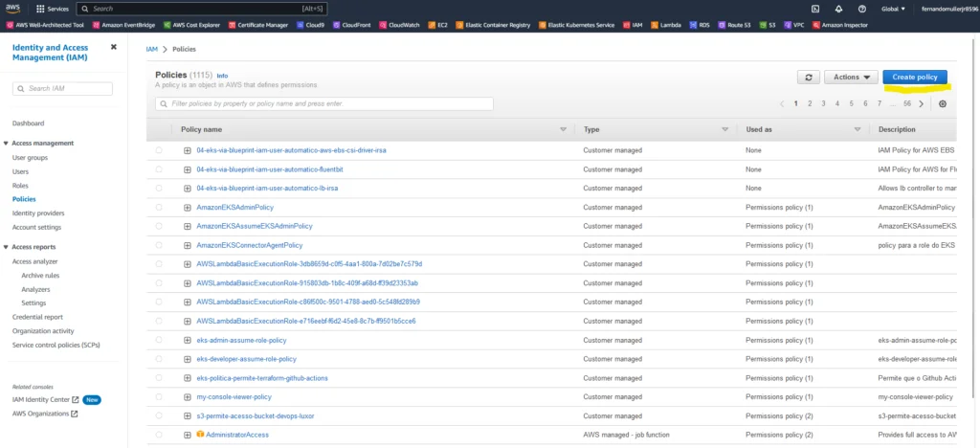
Task: Open IAM breadcrumb link
Action: point(152,49)
